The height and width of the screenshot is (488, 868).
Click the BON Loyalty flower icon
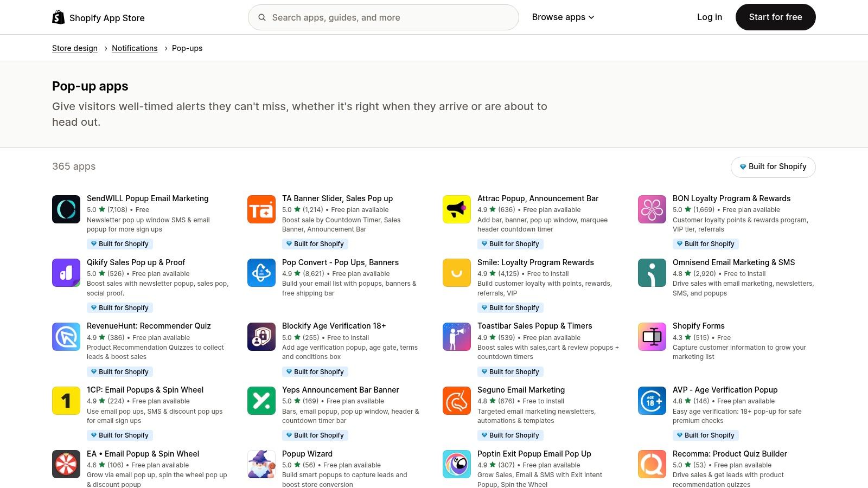652,209
